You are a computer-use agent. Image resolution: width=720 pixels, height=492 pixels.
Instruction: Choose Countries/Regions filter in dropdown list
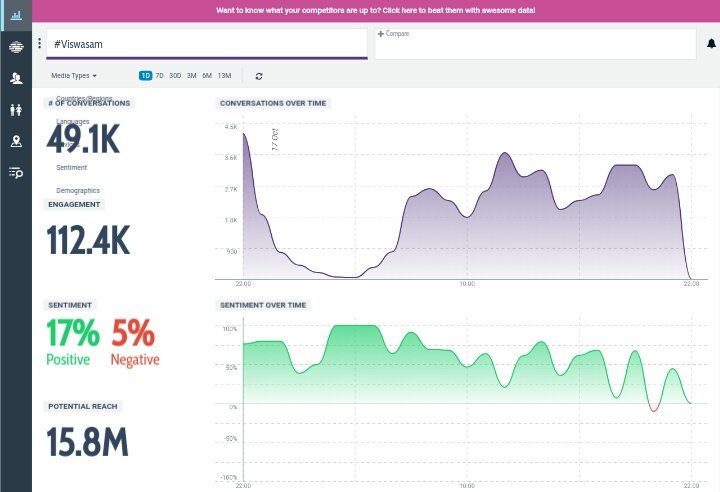tap(84, 98)
